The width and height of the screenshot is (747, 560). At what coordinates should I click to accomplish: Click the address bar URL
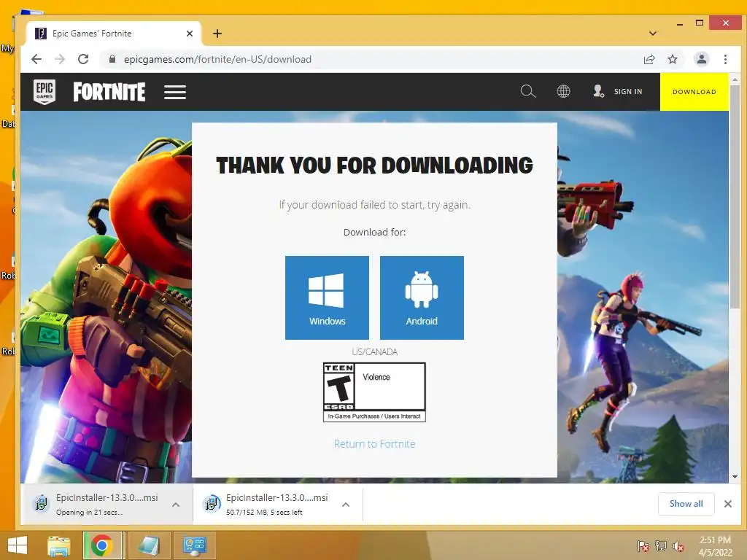click(x=217, y=59)
